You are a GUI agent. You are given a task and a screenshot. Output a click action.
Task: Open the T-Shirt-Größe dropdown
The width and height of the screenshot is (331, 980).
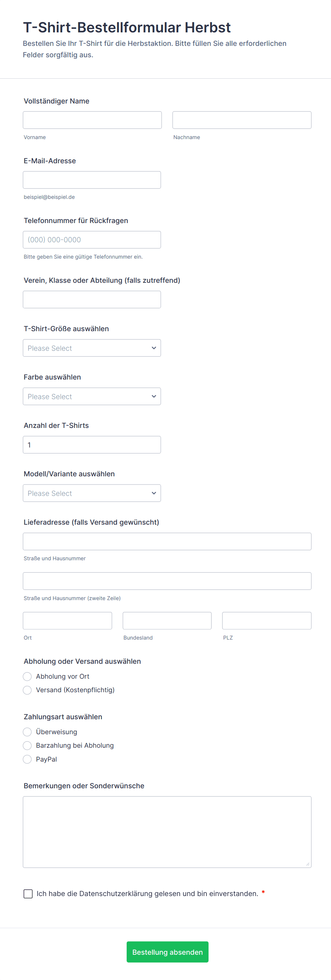(x=92, y=348)
